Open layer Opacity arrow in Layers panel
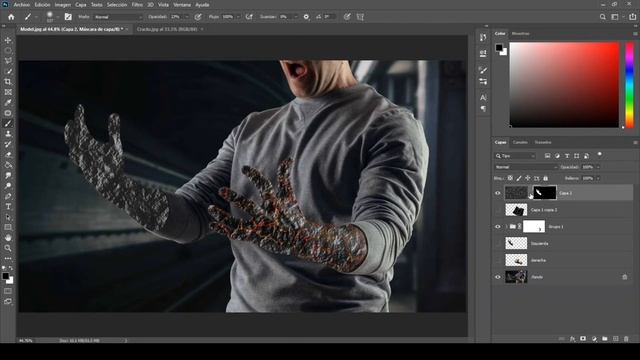The image size is (640, 360). tap(598, 167)
